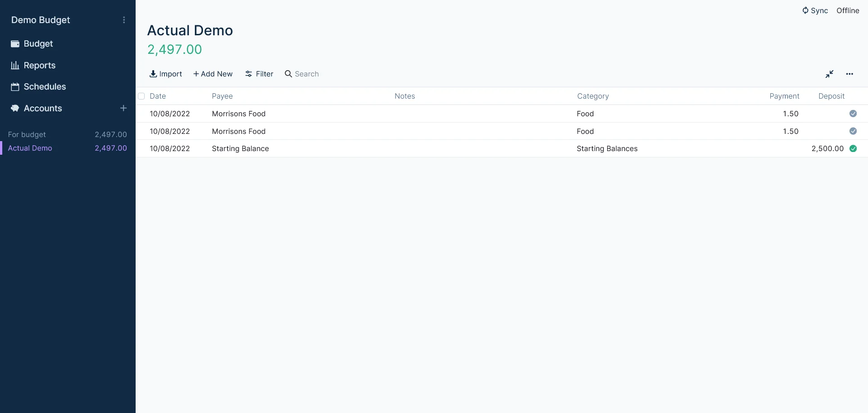The height and width of the screenshot is (413, 868).
Task: Toggle cleared status on Starting Balance row
Action: coord(853,149)
